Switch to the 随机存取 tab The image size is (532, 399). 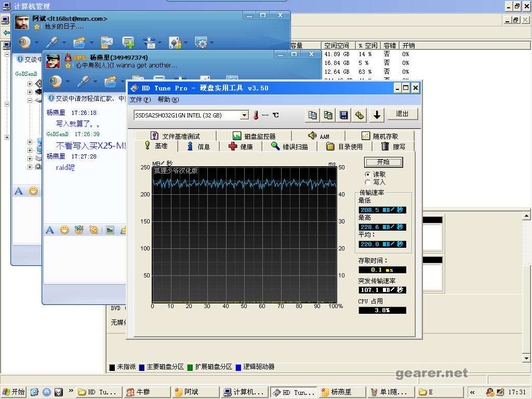click(380, 136)
